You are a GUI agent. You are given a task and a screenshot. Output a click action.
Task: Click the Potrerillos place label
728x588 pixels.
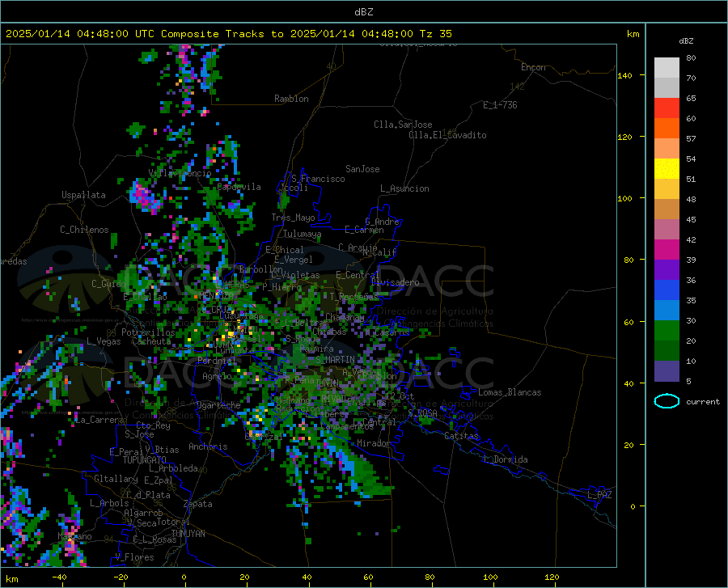pos(148,332)
